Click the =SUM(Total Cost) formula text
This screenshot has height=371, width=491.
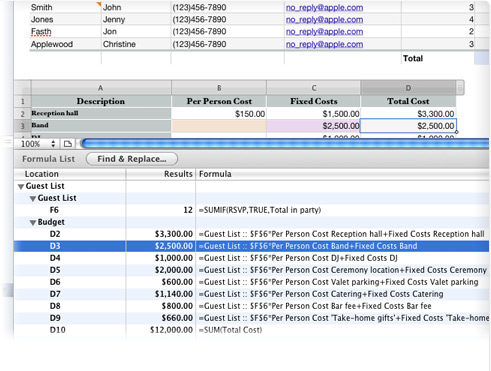tap(230, 330)
